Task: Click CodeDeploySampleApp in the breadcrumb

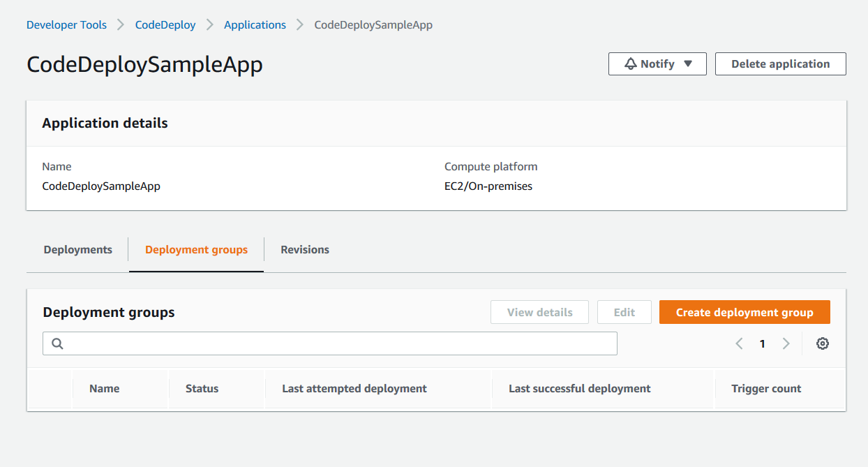Action: (373, 24)
